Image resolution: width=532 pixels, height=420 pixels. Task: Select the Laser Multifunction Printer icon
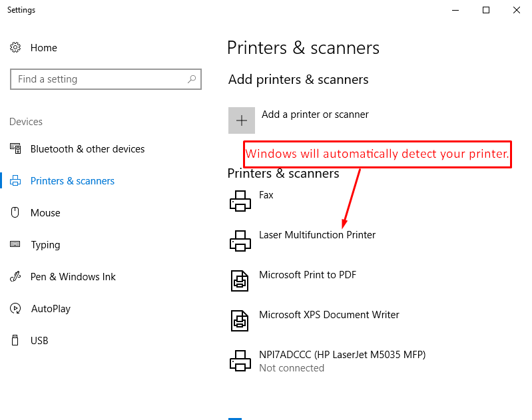[240, 241]
